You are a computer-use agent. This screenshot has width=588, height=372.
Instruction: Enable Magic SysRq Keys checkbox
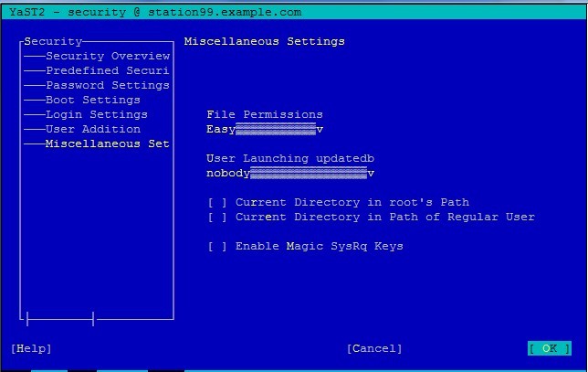217,246
